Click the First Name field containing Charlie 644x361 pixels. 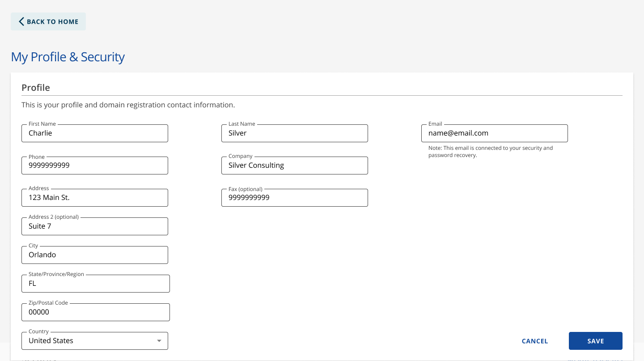[x=95, y=133]
